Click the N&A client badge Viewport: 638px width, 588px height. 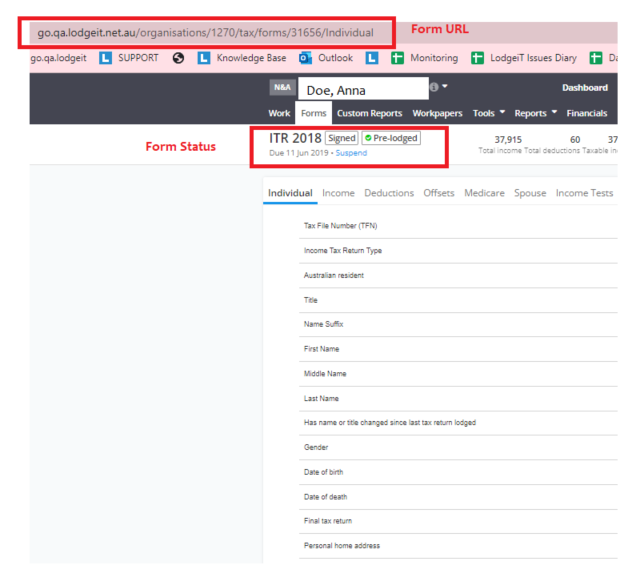point(282,87)
